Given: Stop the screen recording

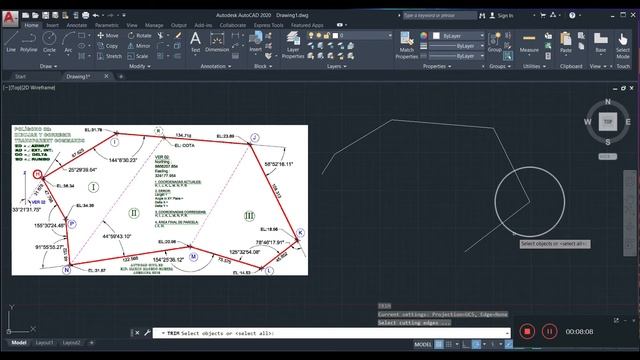Looking at the screenshot, I should 527,331.
